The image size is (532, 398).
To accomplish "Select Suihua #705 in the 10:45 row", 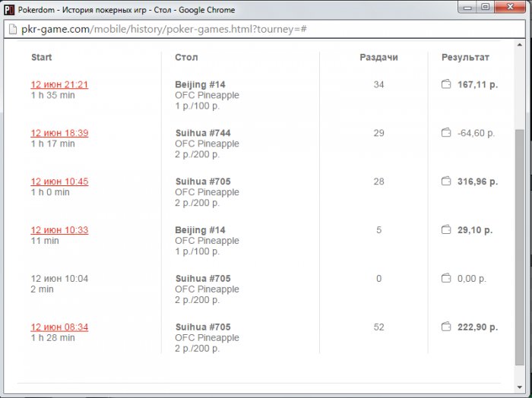I will [x=203, y=182].
